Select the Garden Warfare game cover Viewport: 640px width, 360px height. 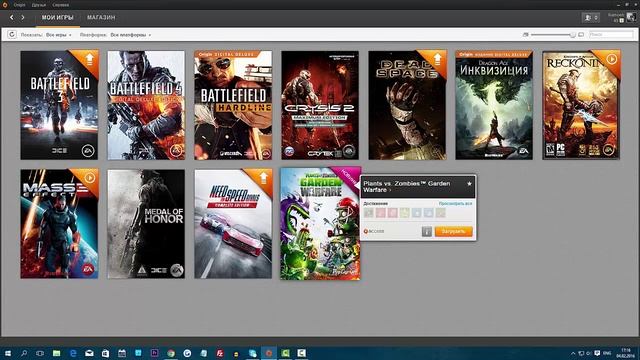(320, 224)
